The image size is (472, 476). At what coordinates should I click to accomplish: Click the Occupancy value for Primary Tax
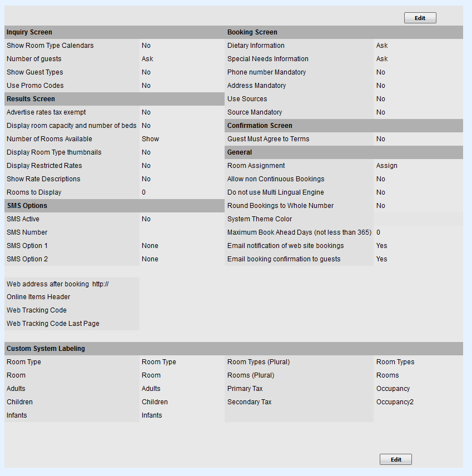click(393, 389)
